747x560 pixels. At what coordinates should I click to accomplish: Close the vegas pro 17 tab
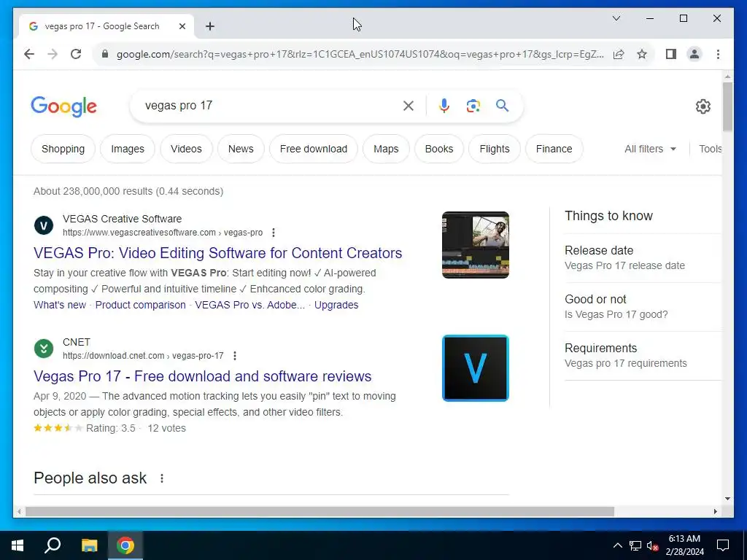(182, 26)
